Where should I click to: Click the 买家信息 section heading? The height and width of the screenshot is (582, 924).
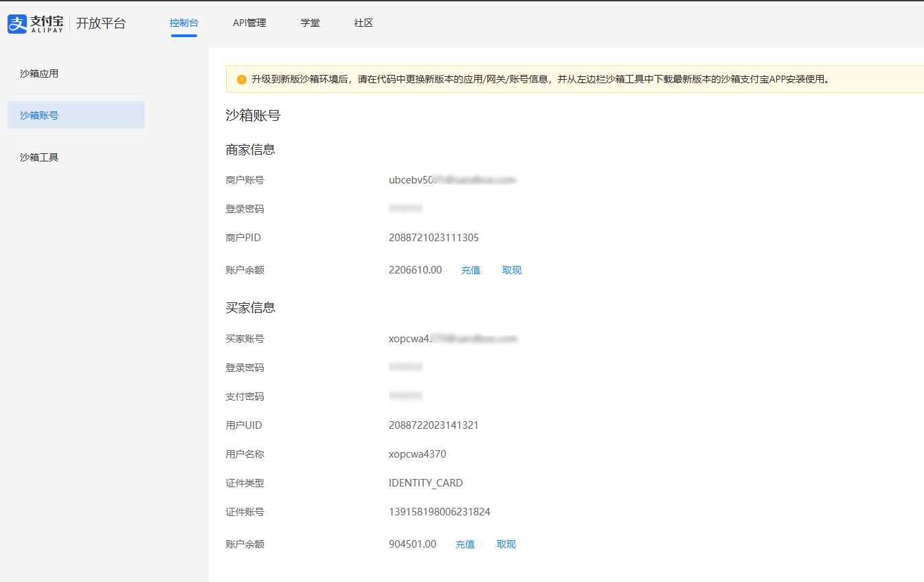pos(251,308)
